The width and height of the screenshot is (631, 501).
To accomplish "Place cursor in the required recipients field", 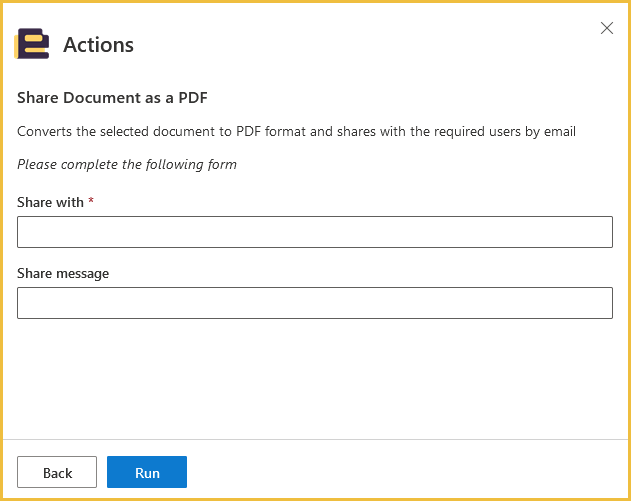I will coord(315,232).
